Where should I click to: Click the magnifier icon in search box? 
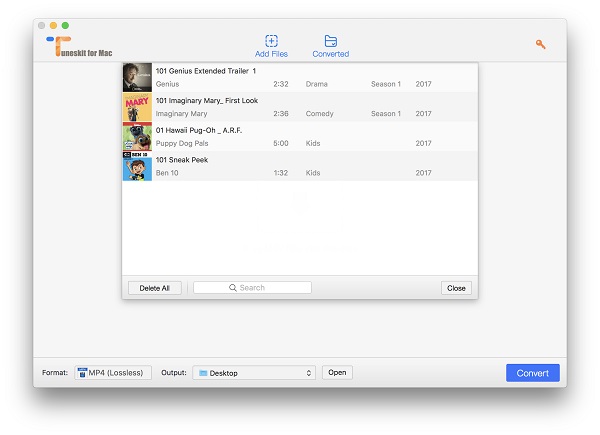click(233, 288)
